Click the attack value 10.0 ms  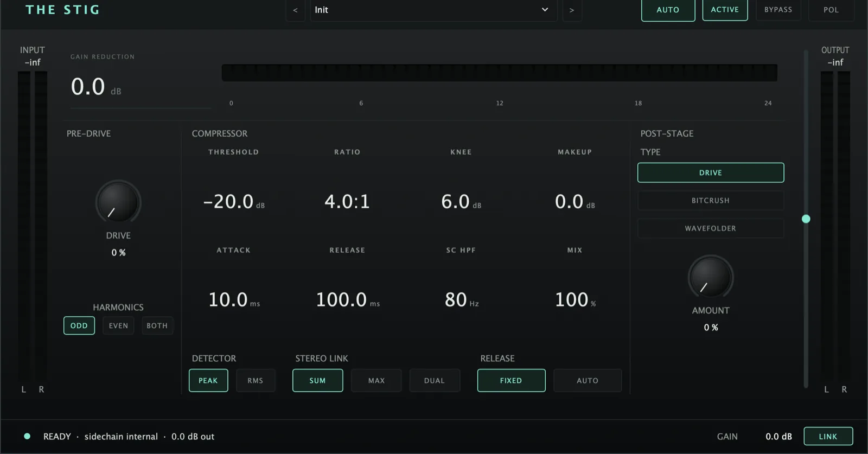tap(234, 299)
